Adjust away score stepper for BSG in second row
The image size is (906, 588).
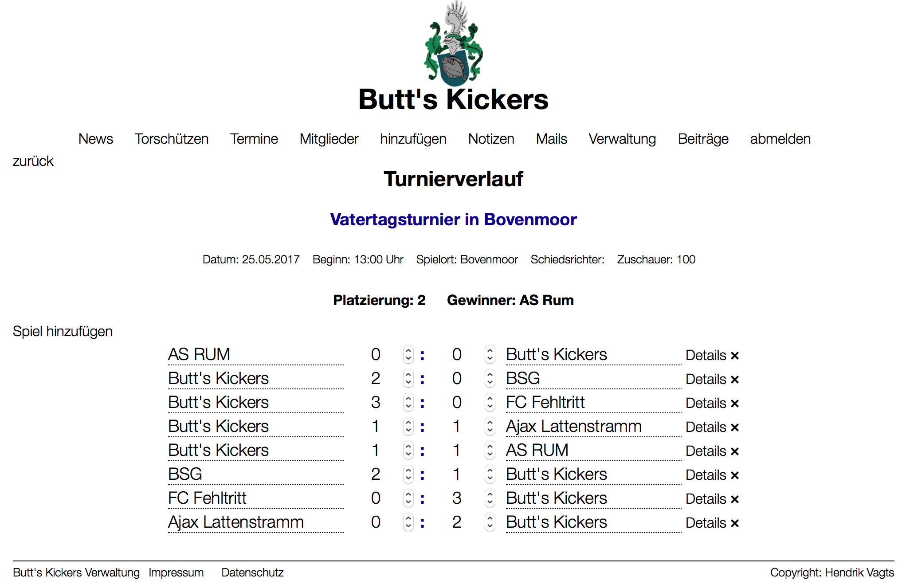pos(490,378)
